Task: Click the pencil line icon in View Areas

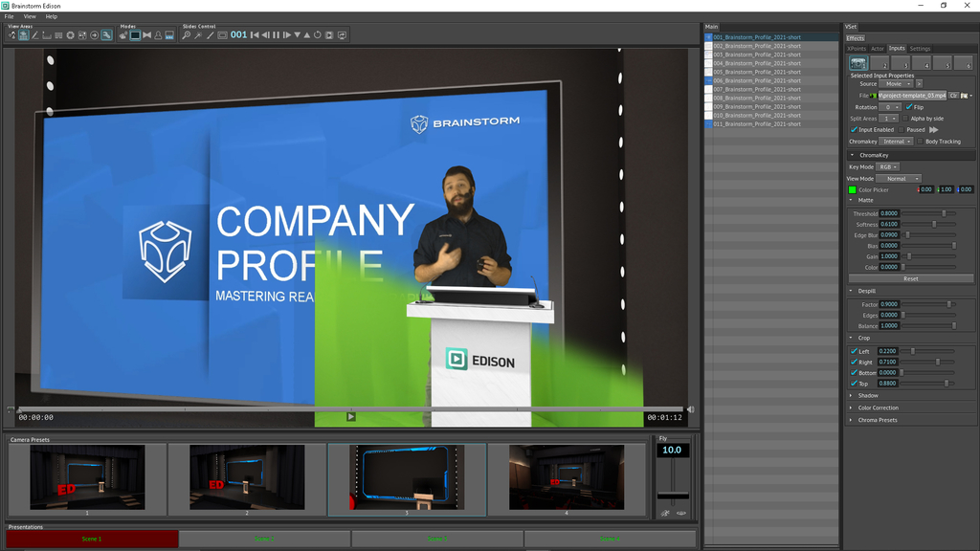Action: coord(35,35)
